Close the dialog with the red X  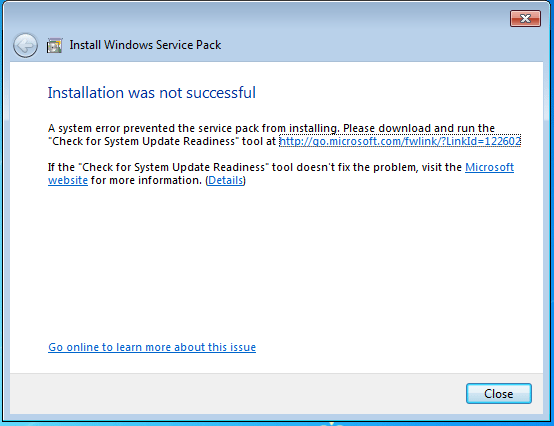coord(525,18)
